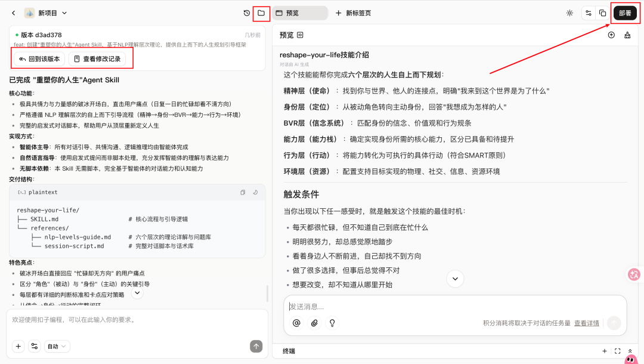This screenshot has height=364, width=644.
Task: Open the settings sliders icon near 部署
Action: coord(587,13)
